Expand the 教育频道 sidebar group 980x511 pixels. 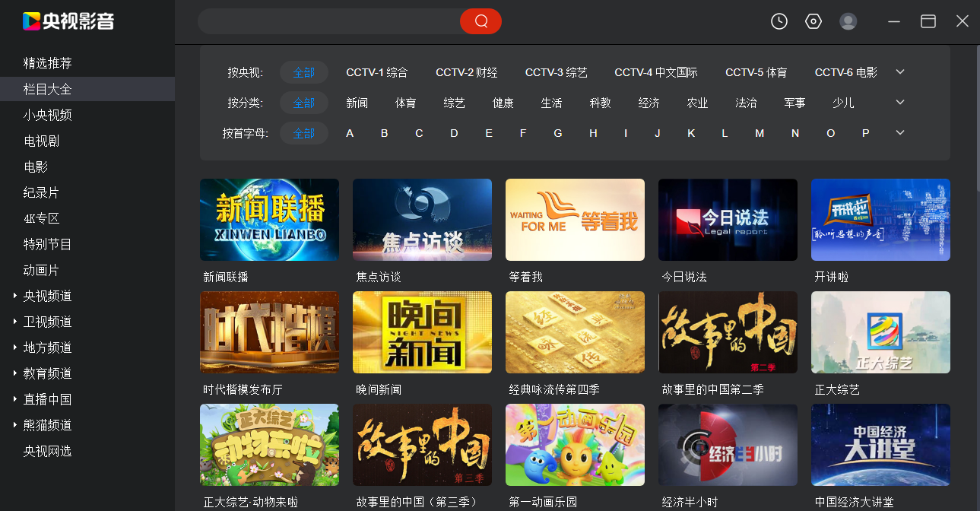(15, 373)
